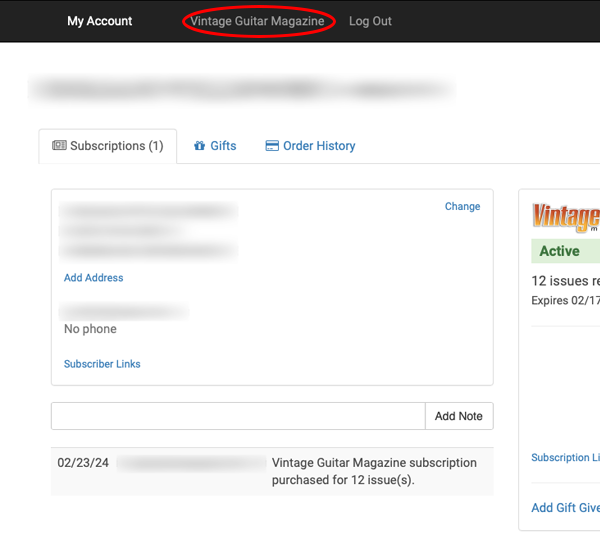Click the Add Gift Giver link
600x560 pixels.
coord(566,508)
